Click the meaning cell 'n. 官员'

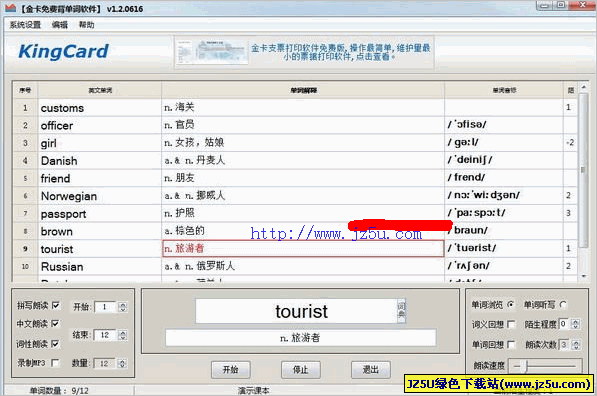[303, 125]
